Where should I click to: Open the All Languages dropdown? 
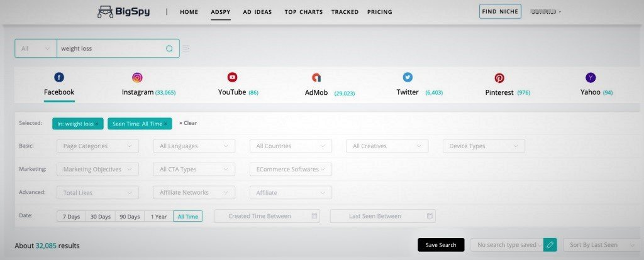point(194,146)
